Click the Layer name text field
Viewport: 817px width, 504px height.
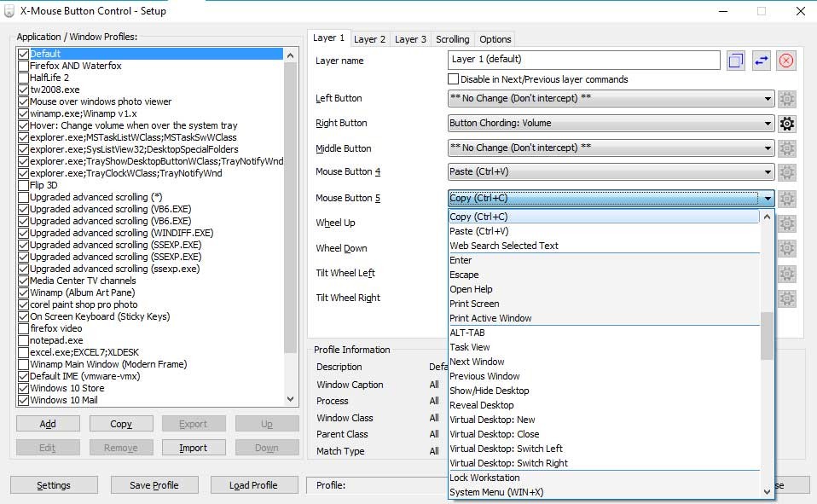coord(583,61)
